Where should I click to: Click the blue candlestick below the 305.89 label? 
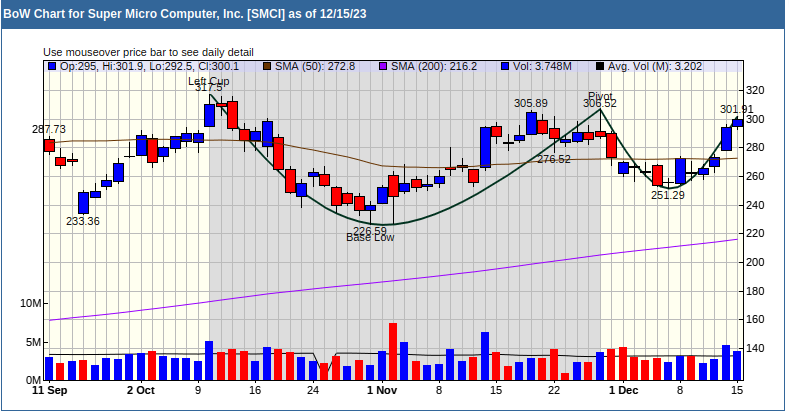[x=531, y=124]
